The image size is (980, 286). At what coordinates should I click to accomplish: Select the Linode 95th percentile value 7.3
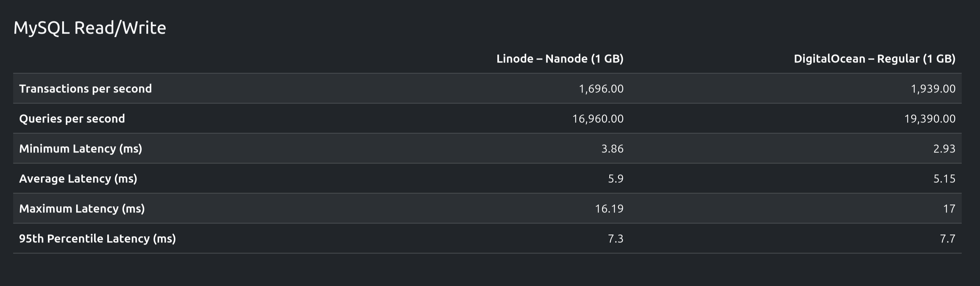[x=616, y=238]
